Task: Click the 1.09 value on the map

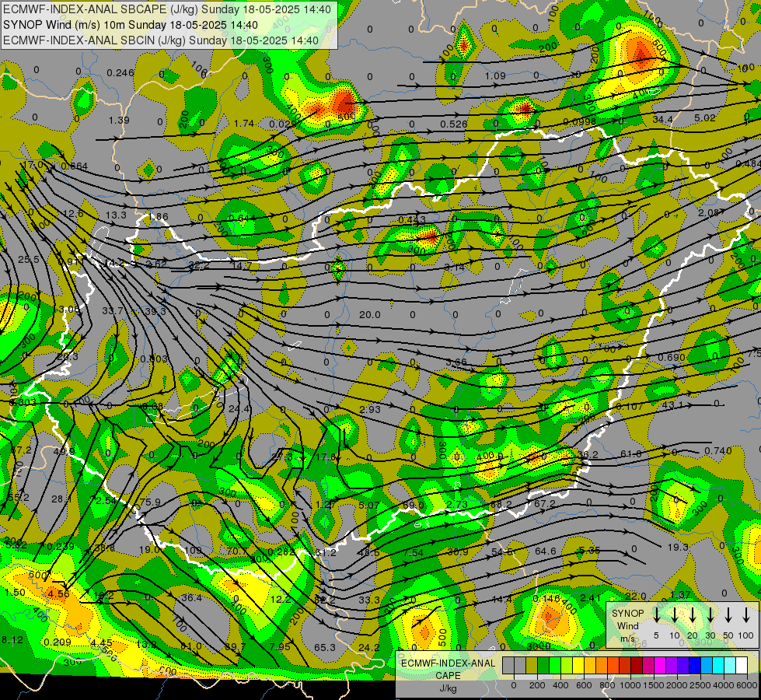Action: pos(495,75)
